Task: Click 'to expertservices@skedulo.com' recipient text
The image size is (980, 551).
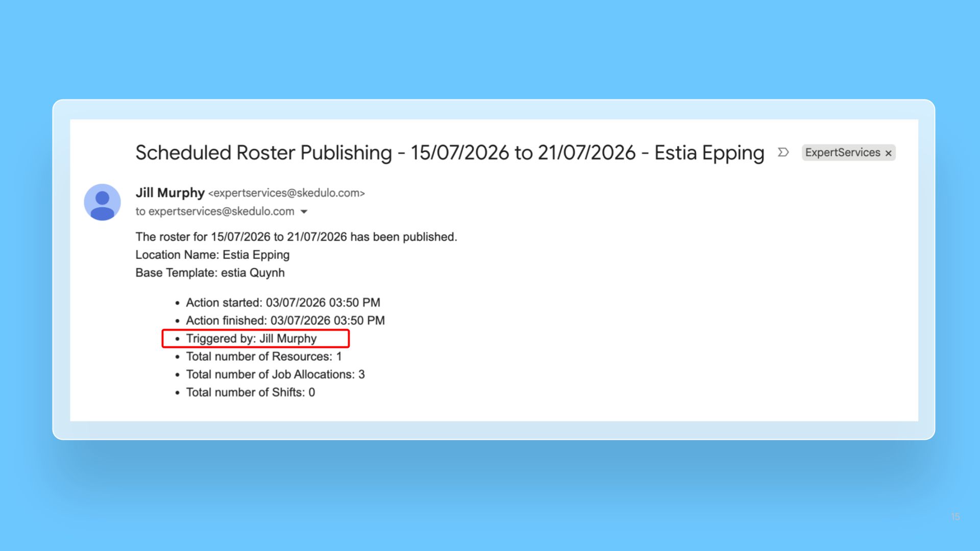Action: click(215, 211)
